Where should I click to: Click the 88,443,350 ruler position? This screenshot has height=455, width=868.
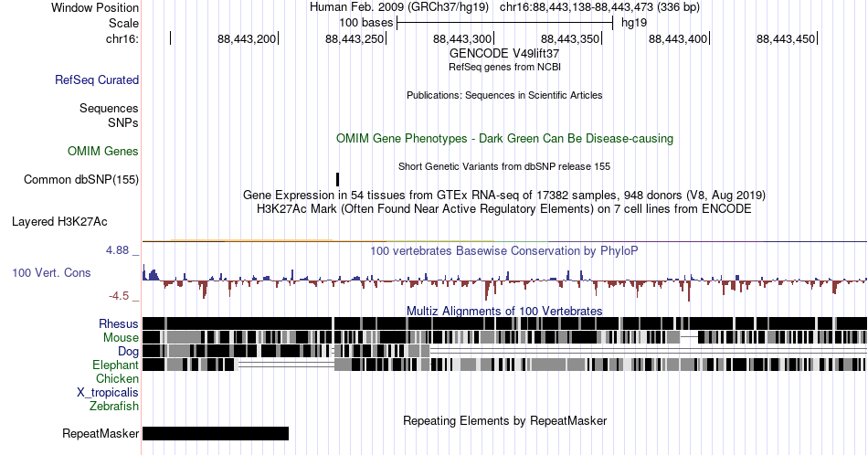tap(570, 38)
